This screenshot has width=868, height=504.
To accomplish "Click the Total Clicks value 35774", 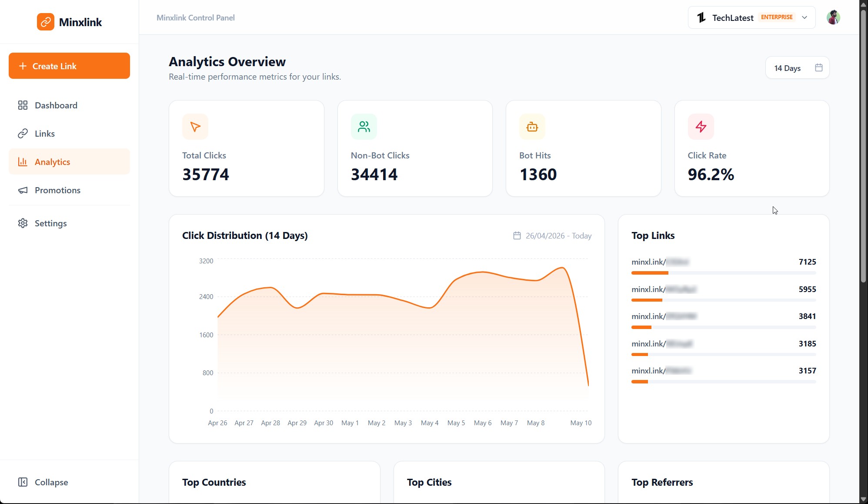I will tap(206, 175).
